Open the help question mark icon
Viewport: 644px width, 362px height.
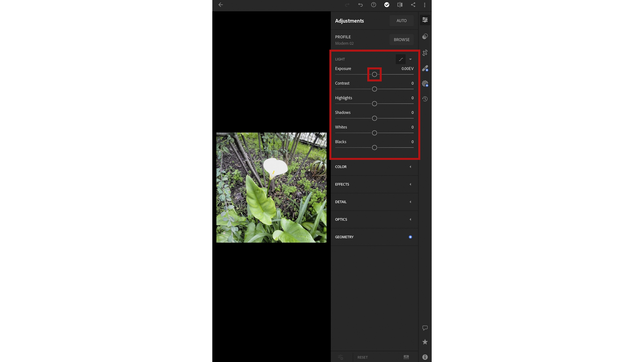[x=374, y=5]
